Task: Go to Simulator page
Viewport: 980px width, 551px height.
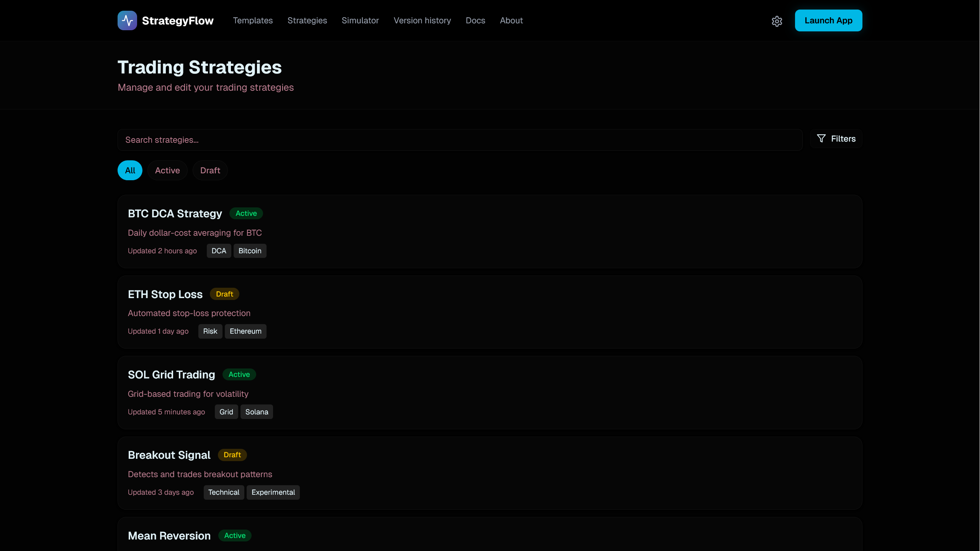Action: (x=360, y=21)
